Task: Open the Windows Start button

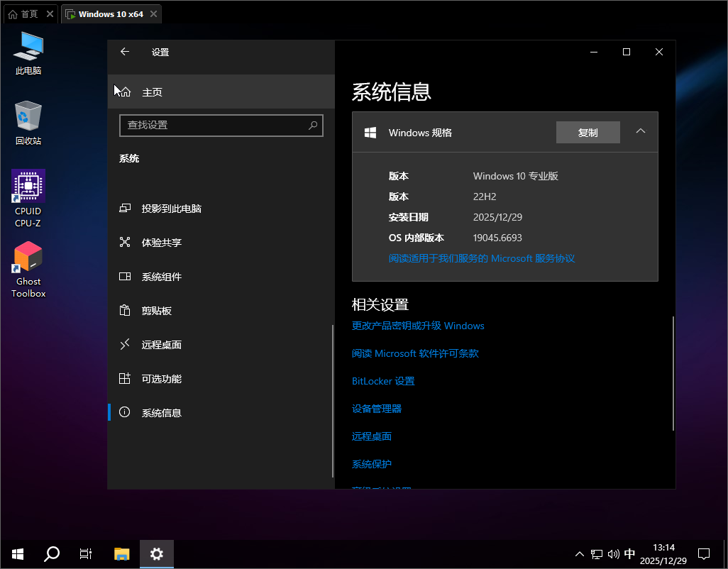Action: [x=18, y=554]
